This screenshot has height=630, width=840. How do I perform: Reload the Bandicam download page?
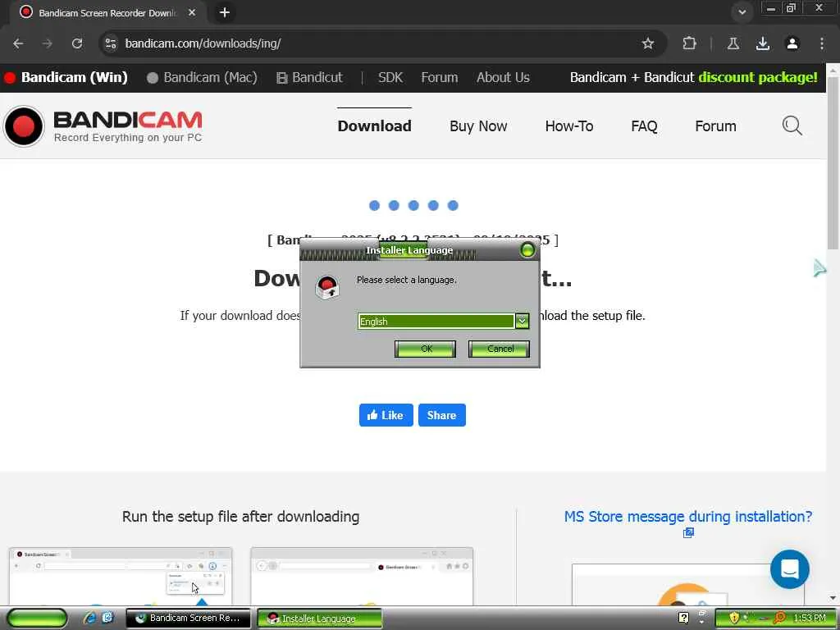[77, 43]
